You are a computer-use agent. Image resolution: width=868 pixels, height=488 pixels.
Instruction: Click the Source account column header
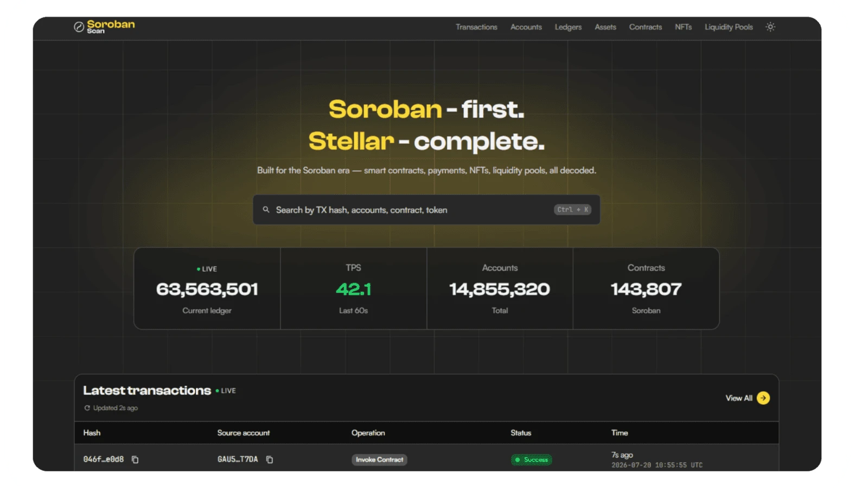point(243,433)
